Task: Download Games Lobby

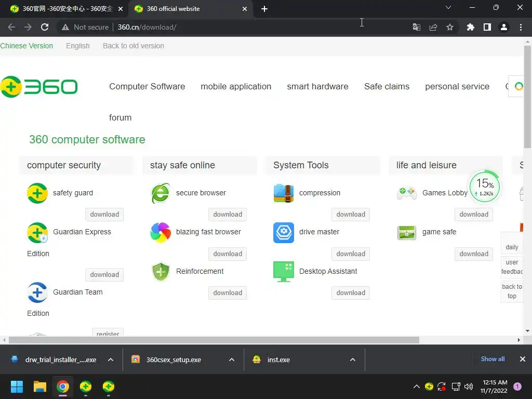Action: click(474, 215)
